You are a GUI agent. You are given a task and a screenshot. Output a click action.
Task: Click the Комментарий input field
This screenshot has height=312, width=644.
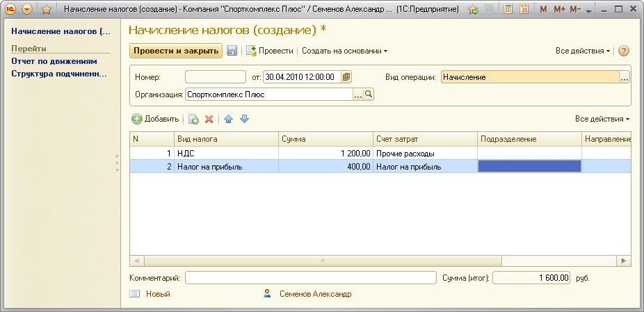[x=310, y=278]
